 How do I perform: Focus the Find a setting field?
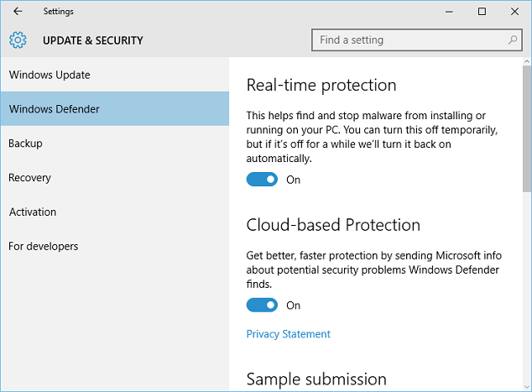(x=417, y=40)
